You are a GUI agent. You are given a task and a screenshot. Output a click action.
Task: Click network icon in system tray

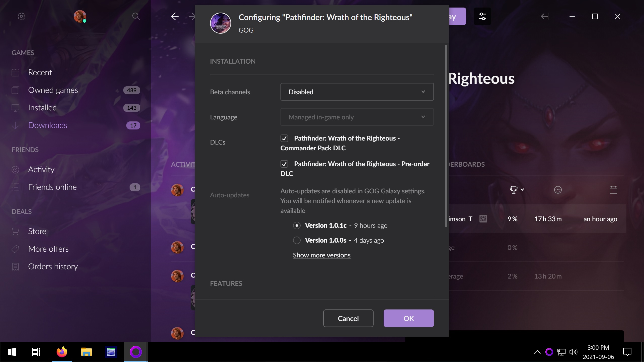click(x=561, y=352)
